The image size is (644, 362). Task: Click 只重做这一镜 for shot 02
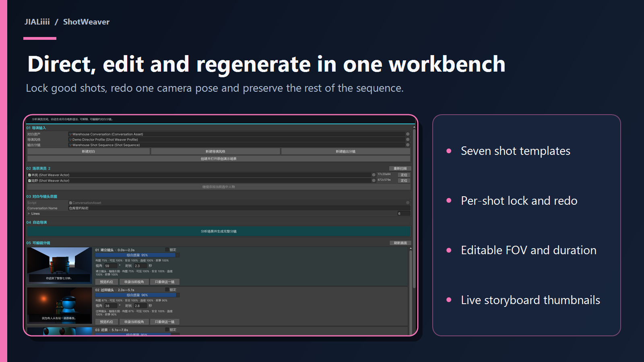(165, 322)
